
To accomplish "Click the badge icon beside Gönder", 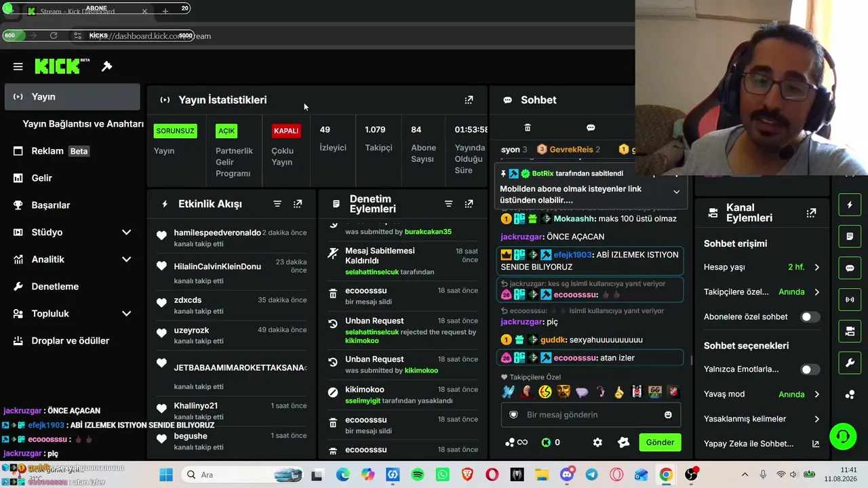I will (x=624, y=443).
